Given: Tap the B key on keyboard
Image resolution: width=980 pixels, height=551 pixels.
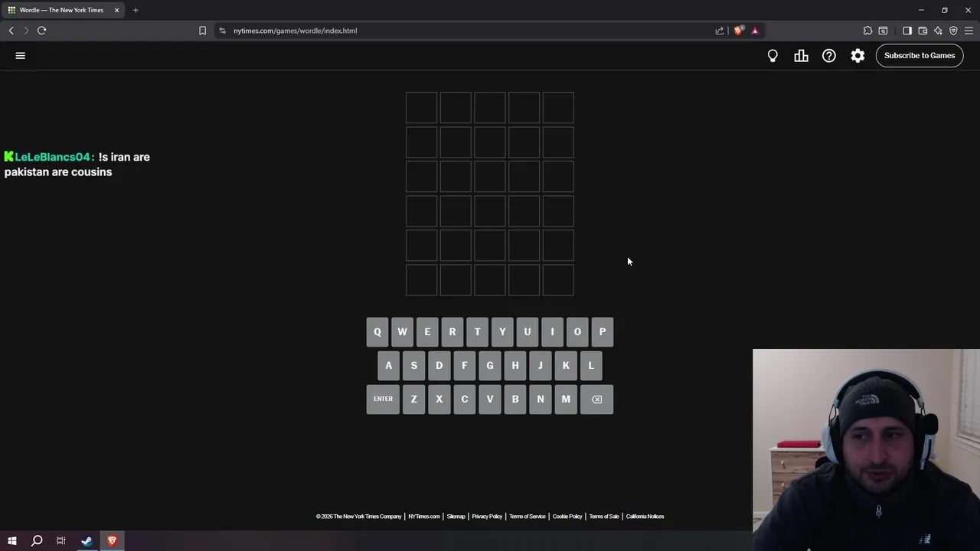Looking at the screenshot, I should 515,399.
